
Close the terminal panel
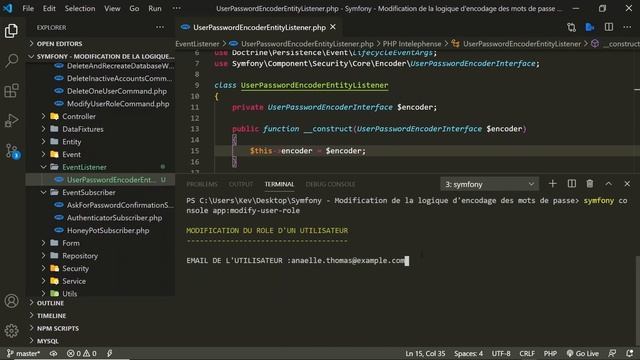tap(627, 184)
